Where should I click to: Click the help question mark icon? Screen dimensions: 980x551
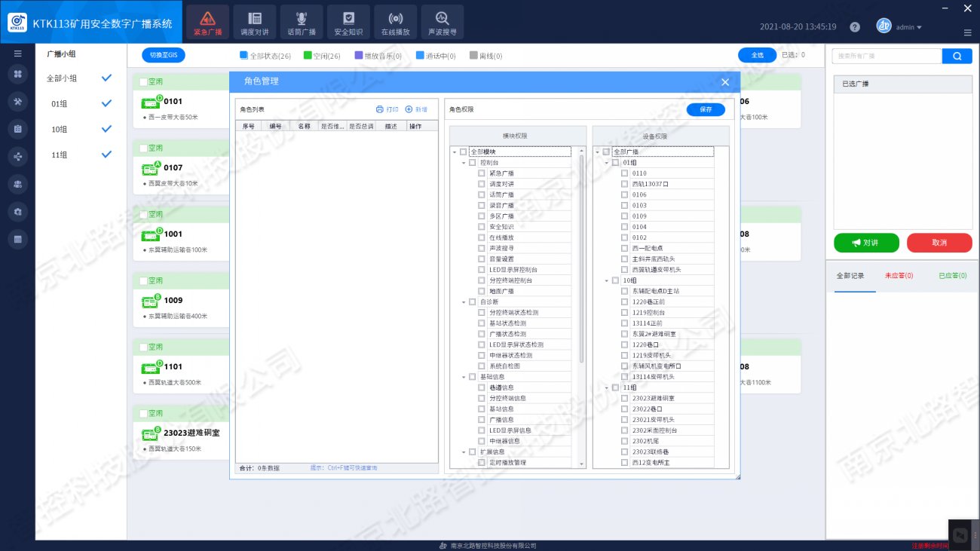854,27
